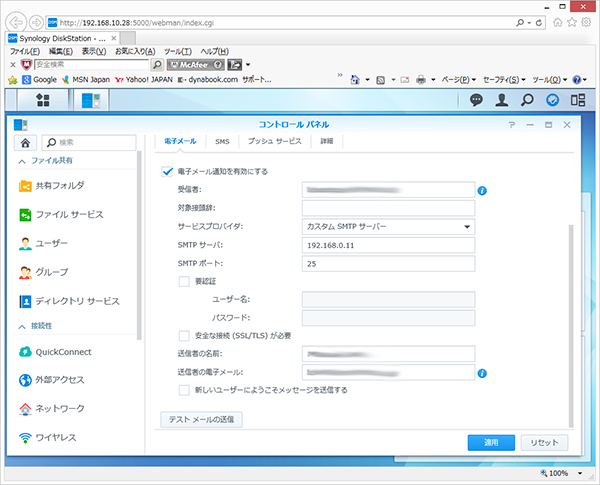The width and height of the screenshot is (600, 485).
Task: Switch to Push Service (プッシュ サービス) tab
Action: tap(274, 141)
